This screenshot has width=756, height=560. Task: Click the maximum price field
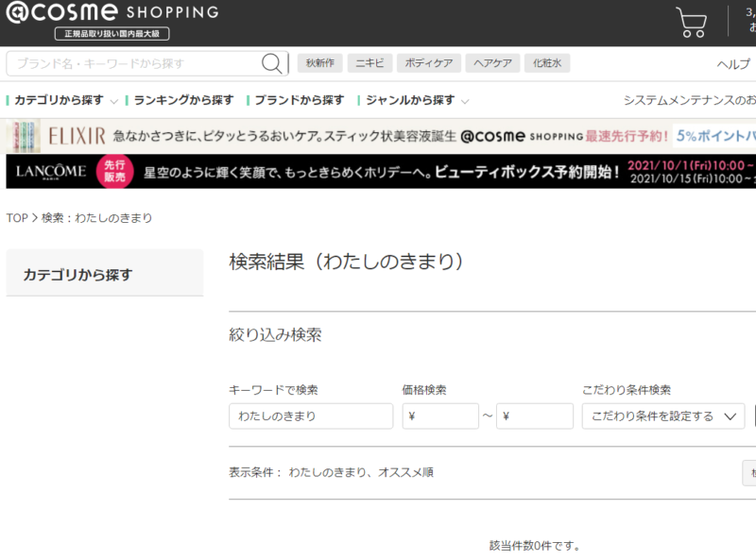(x=535, y=416)
